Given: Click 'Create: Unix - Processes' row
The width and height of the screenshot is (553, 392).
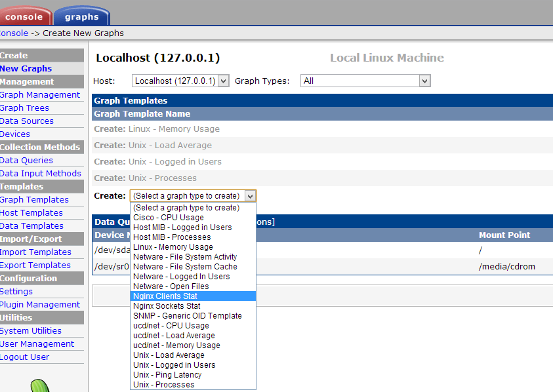Looking at the screenshot, I should tap(322, 178).
